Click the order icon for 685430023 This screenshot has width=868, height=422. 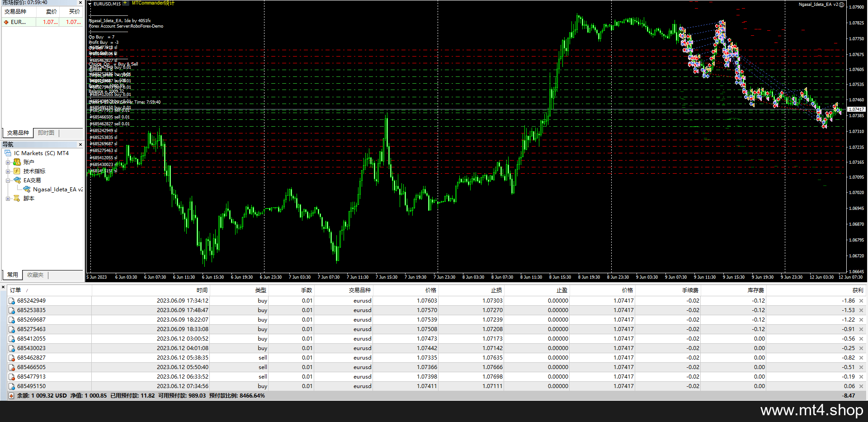tap(12, 348)
